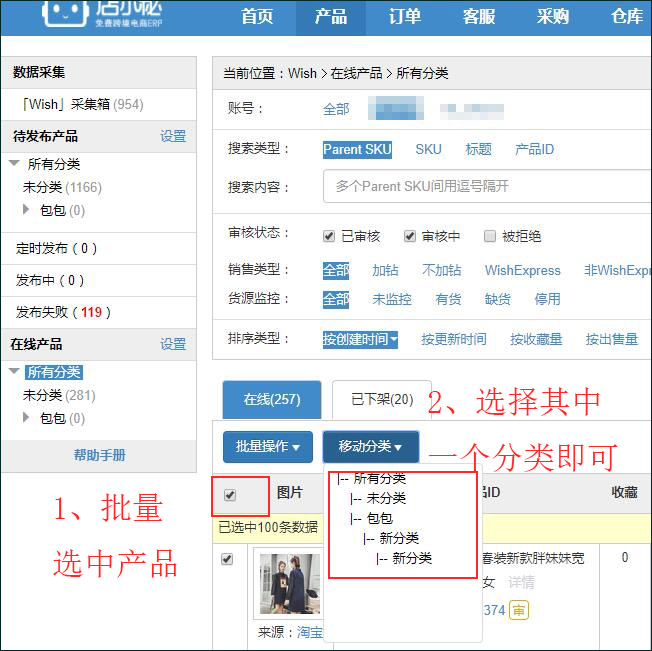Open 发布中 (0) list
Viewport: 652px width, 651px height.
(x=50, y=280)
